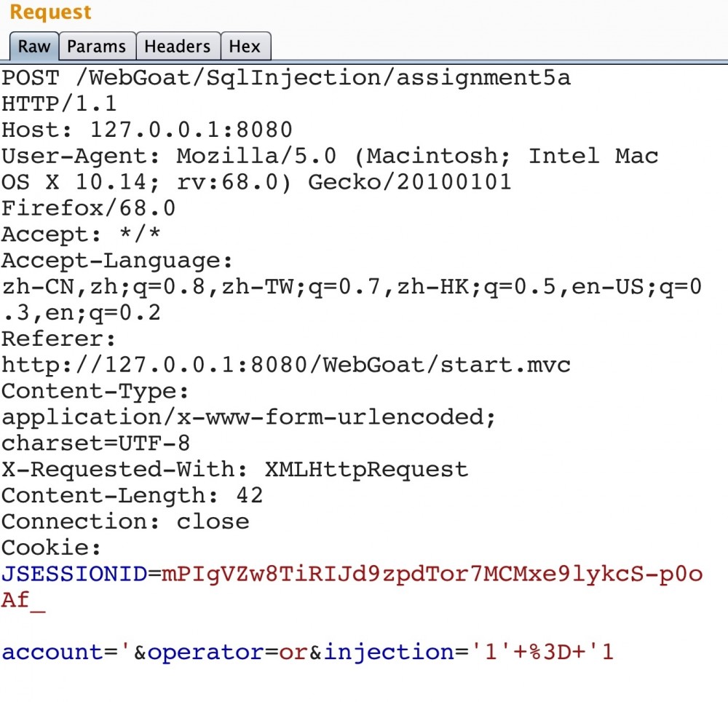Switch to the Headers tab
This screenshot has width=728, height=702.
pyautogui.click(x=178, y=46)
